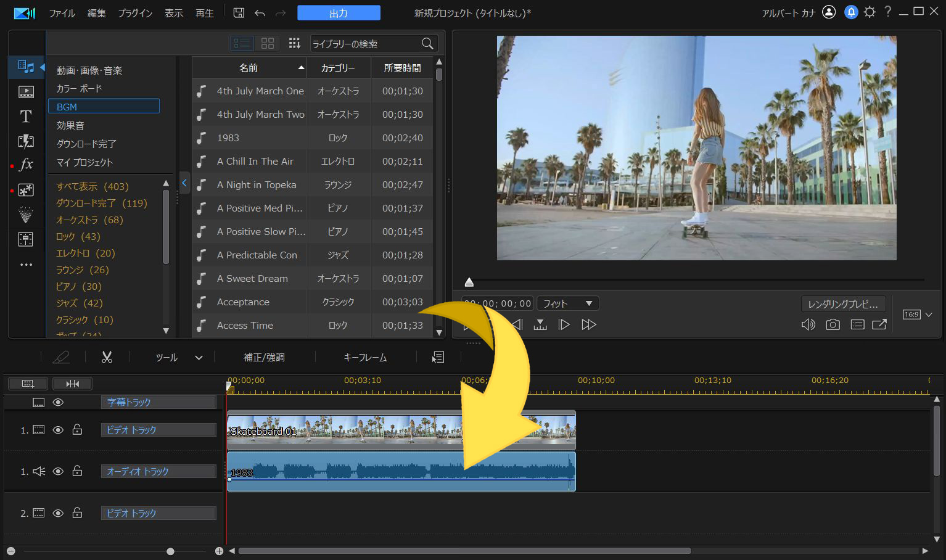Viewport: 946px width, 560px height.
Task: Open the ファイル menu
Action: [x=62, y=13]
